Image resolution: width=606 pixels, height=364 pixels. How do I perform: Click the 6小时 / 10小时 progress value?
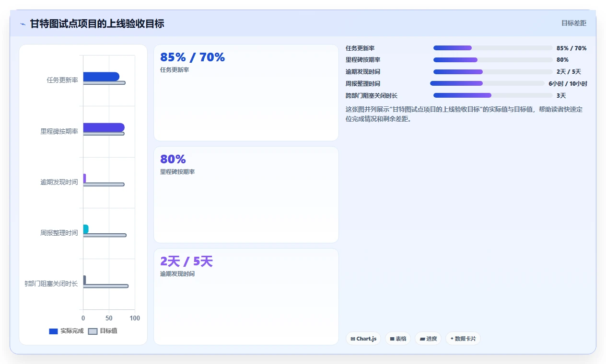[x=568, y=84]
